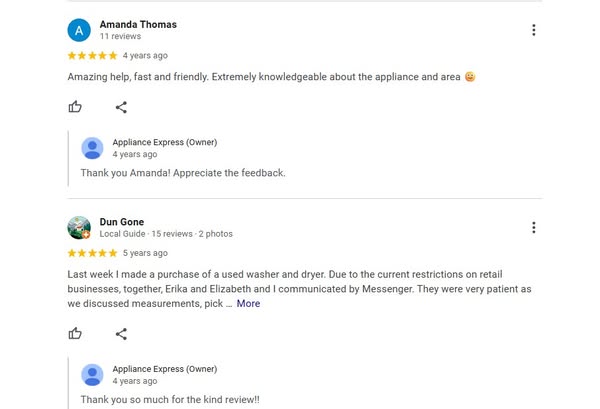Share Amanda Thomas's review
This screenshot has width=600, height=409.
[121, 107]
